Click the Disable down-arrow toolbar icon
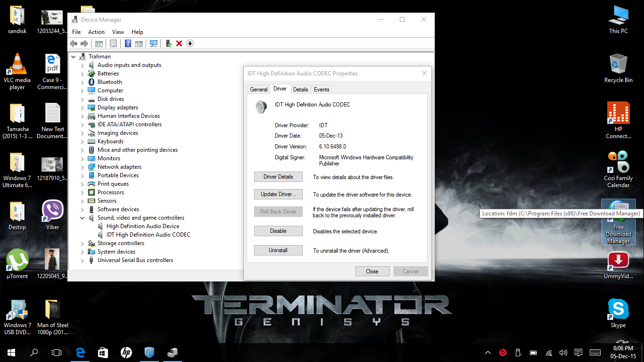This screenshot has width=644, height=362. [190, 43]
